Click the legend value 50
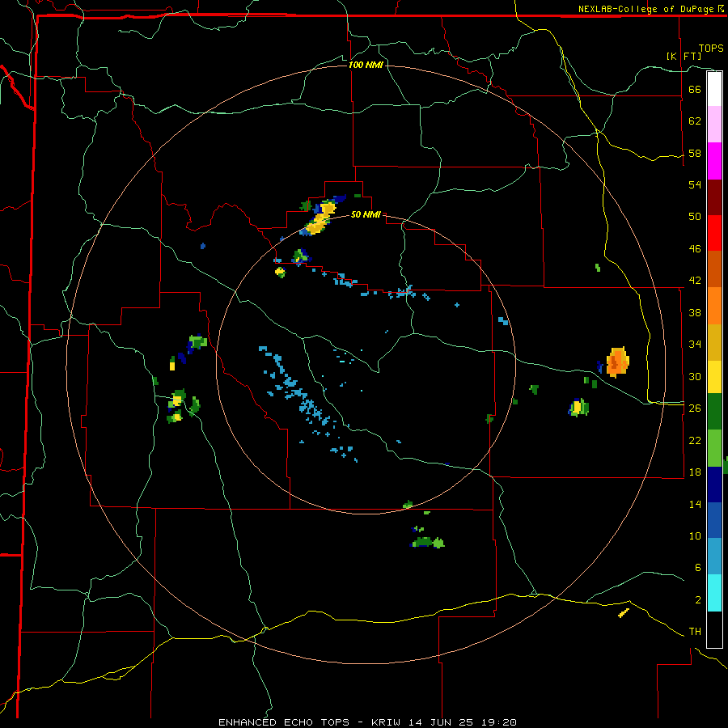This screenshot has height=728, width=728. (x=695, y=217)
